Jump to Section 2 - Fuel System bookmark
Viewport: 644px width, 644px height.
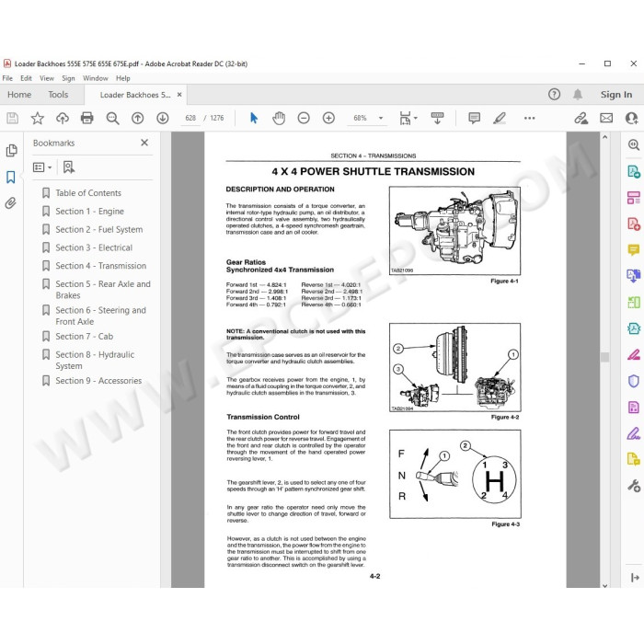click(x=99, y=230)
